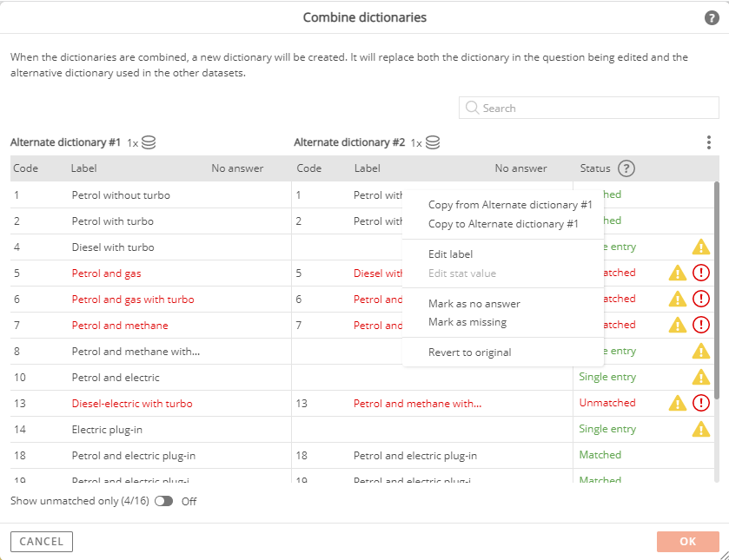Click the Alternate dictionary #1 heading
The image size is (729, 560).
coord(65,142)
